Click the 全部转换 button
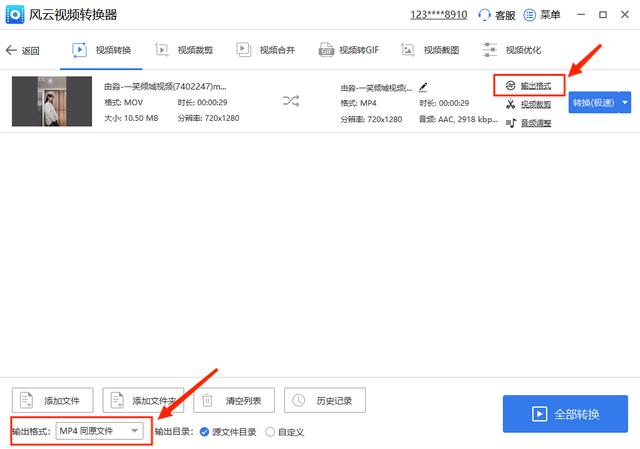Screen dimensions: 640x449 coord(565,414)
